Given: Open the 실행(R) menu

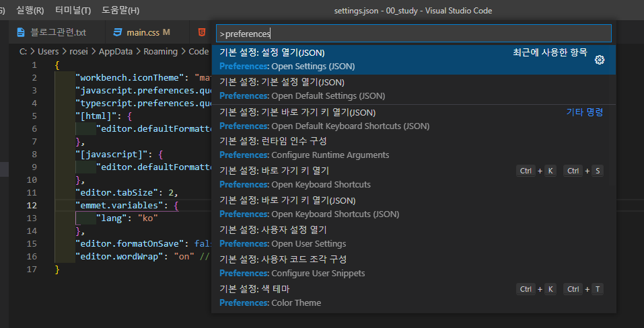Looking at the screenshot, I should [x=30, y=10].
